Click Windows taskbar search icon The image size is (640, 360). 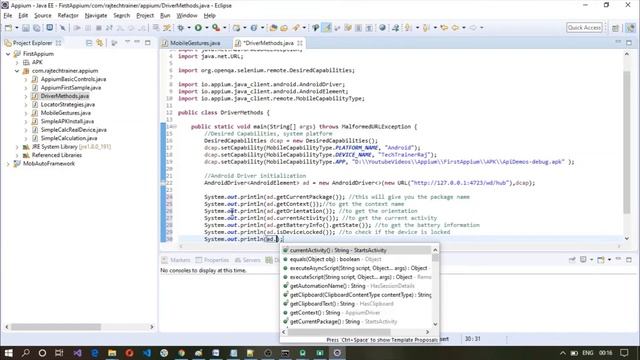pyautogui.click(x=26, y=353)
